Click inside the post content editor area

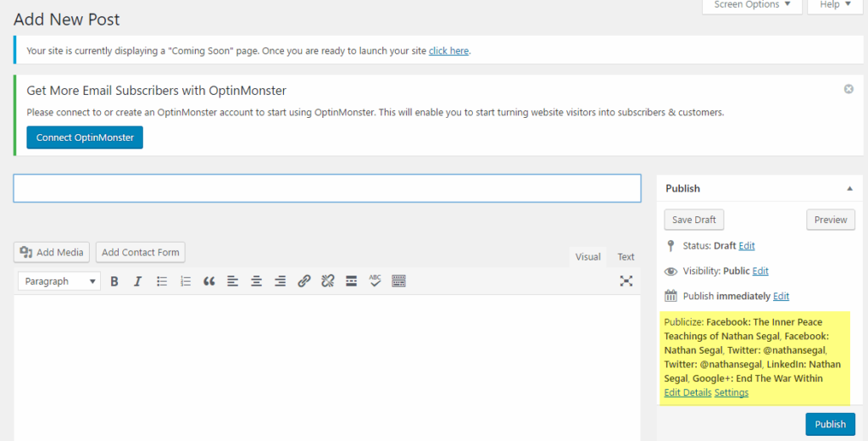pos(327,368)
